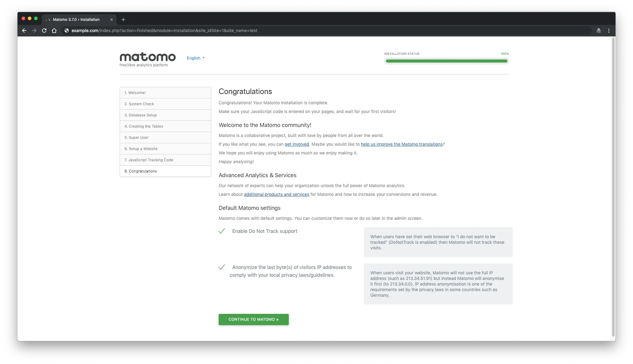Select step 8. Congratulations
The image size is (633, 364).
coord(165,171)
